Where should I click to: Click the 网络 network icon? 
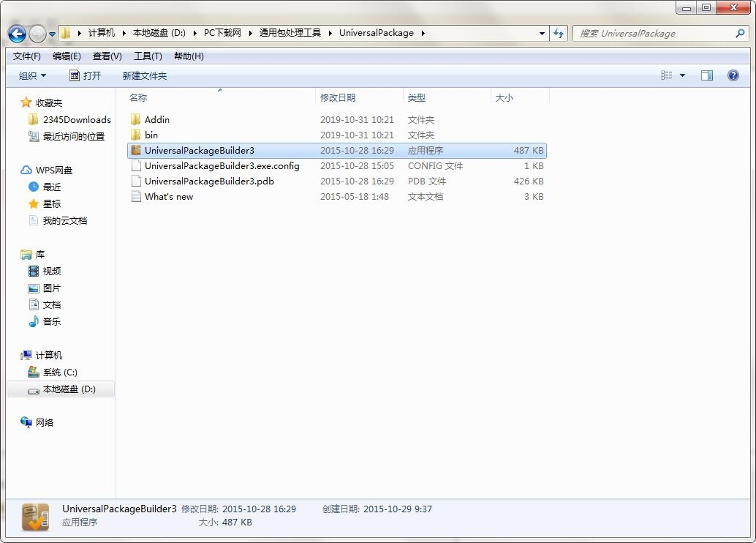click(x=26, y=422)
